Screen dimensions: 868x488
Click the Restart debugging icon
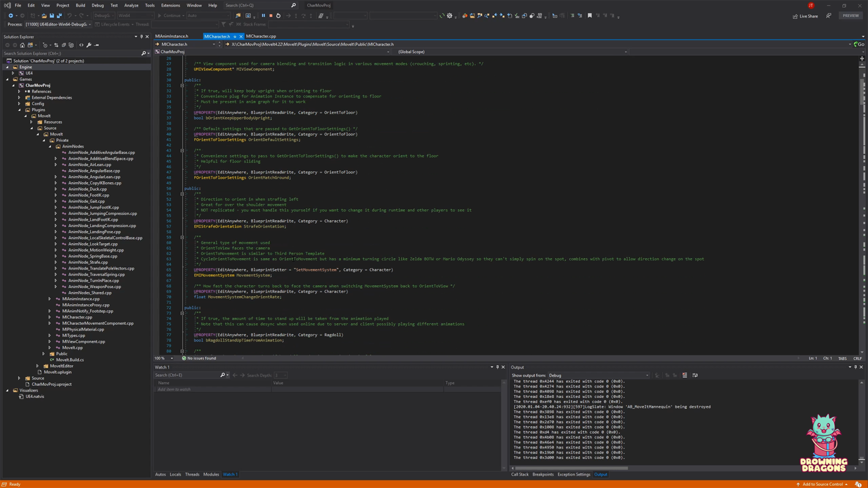click(x=278, y=16)
